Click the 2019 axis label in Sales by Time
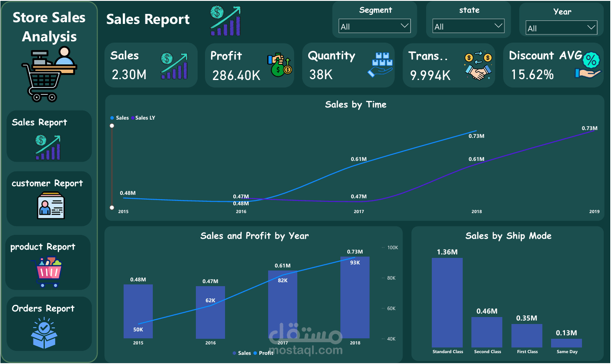The width and height of the screenshot is (612, 364). click(594, 212)
